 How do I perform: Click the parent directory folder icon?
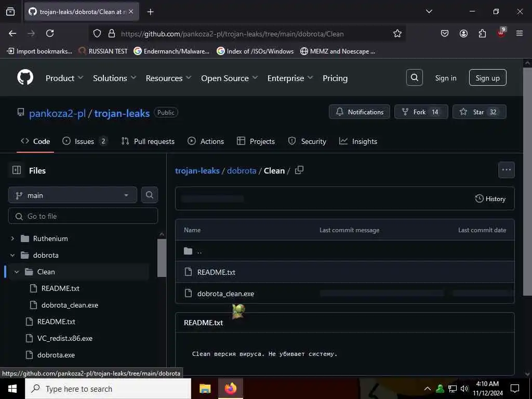188,251
